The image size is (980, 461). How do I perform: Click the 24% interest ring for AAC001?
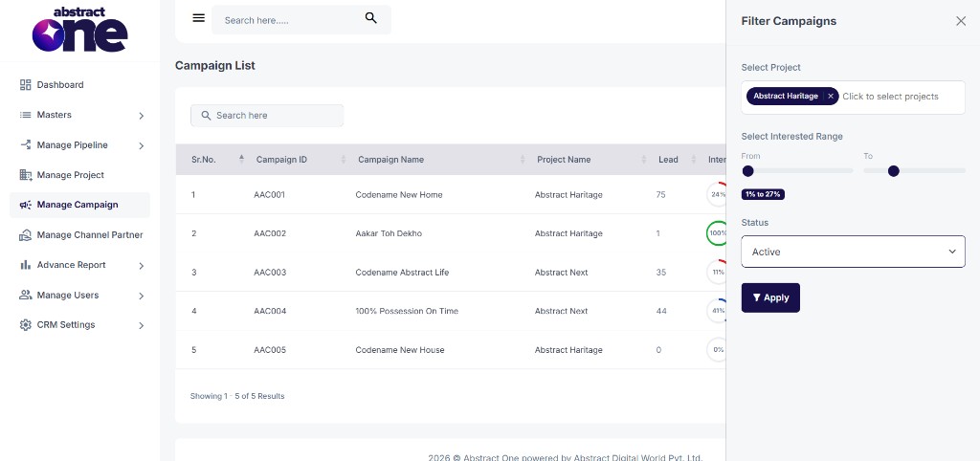pyautogui.click(x=716, y=194)
